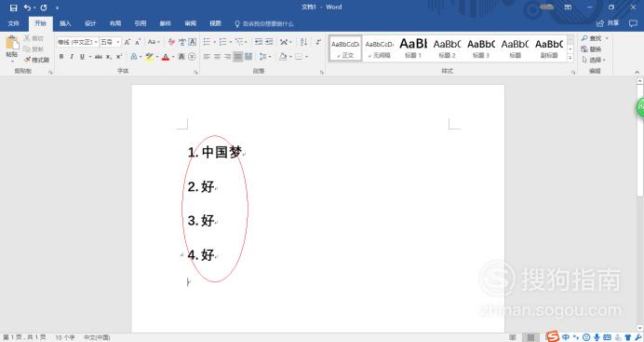Screen dimensions: 644x342
Task: Toggle bold formatting
Action: point(61,57)
